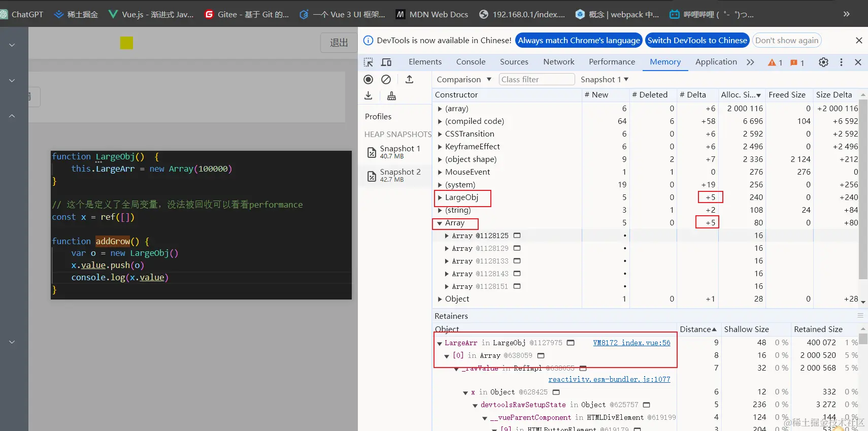Click the window icon beside Array @1128151
Screen dimensions: 868x431
point(517,286)
